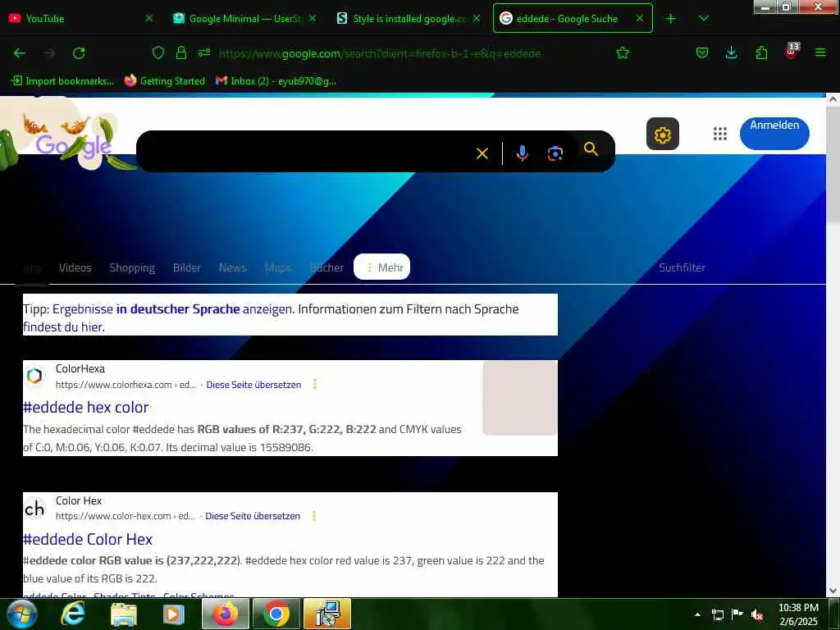Translate Color Hex page via Diese Seite übersetzen
This screenshot has width=840, height=630.
[253, 516]
